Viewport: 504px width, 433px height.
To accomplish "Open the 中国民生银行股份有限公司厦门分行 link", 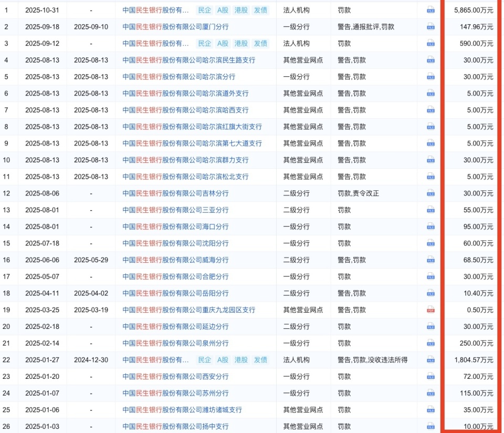I will tap(175, 27).
